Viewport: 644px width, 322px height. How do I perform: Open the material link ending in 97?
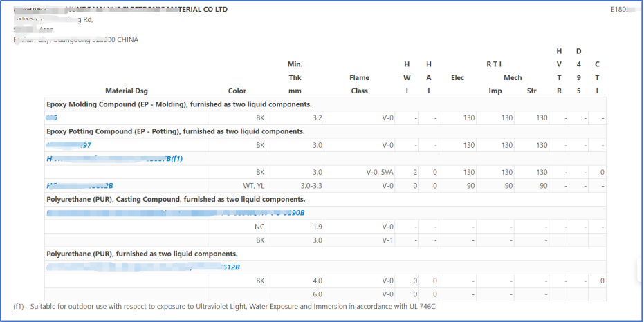[x=68, y=145]
